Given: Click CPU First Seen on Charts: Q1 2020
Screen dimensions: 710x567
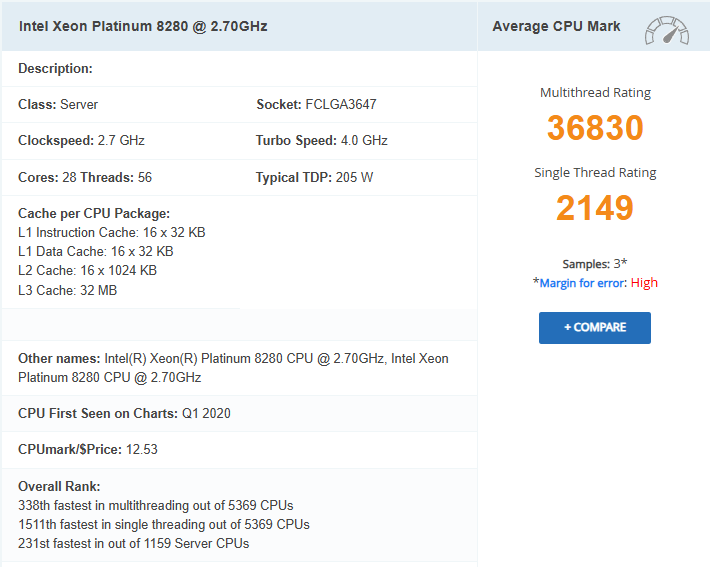Looking at the screenshot, I should (x=124, y=413).
